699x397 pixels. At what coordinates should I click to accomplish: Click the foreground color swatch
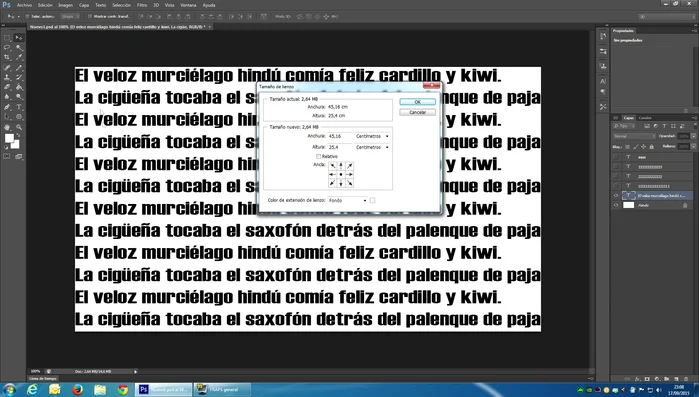(x=8, y=139)
